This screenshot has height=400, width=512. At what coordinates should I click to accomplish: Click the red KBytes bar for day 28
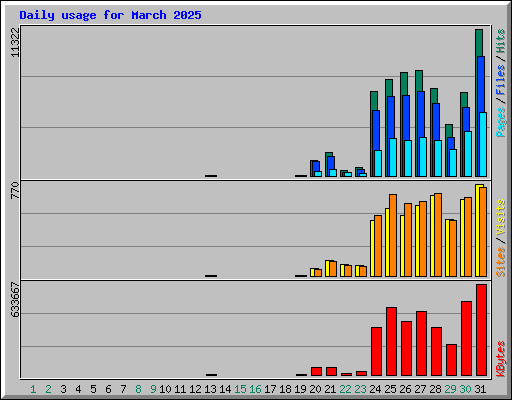[x=436, y=352]
